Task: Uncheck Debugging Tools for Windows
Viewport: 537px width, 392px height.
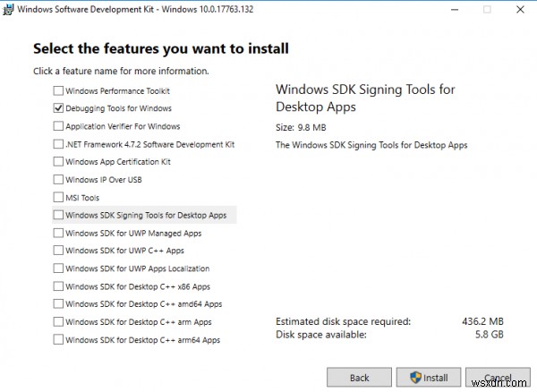Action: tap(59, 108)
